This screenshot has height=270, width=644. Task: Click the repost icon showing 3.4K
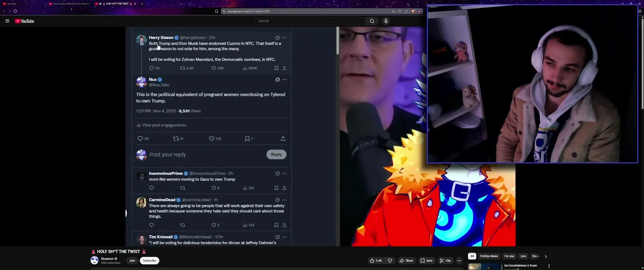click(x=182, y=68)
